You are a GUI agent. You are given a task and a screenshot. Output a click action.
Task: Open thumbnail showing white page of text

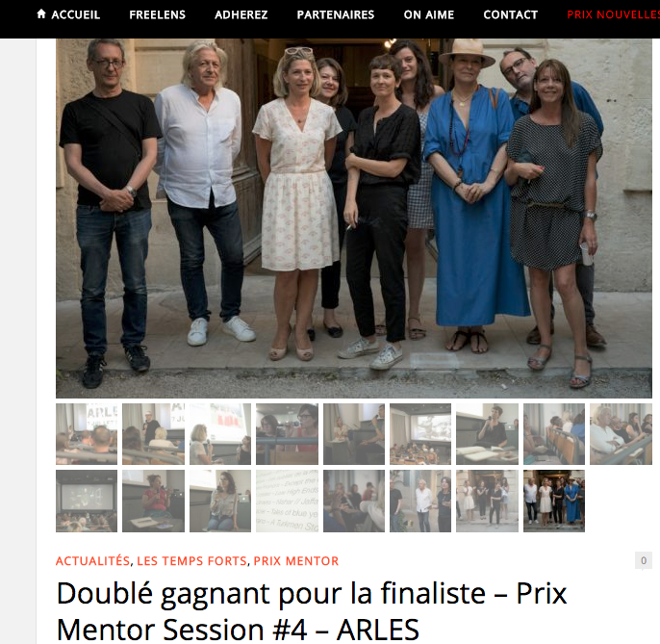[x=287, y=501]
